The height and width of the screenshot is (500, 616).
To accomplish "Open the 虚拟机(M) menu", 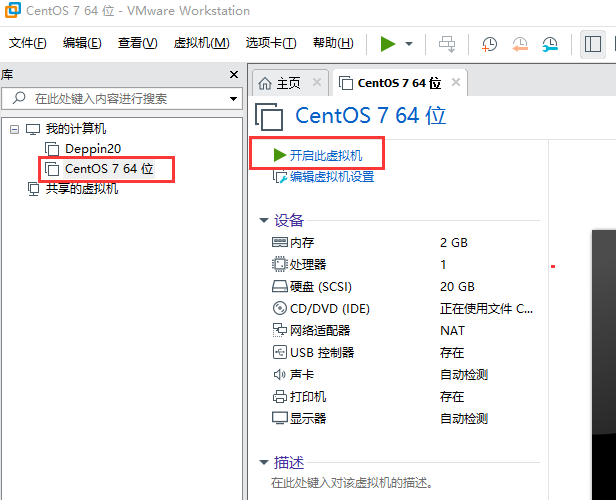I will [202, 43].
